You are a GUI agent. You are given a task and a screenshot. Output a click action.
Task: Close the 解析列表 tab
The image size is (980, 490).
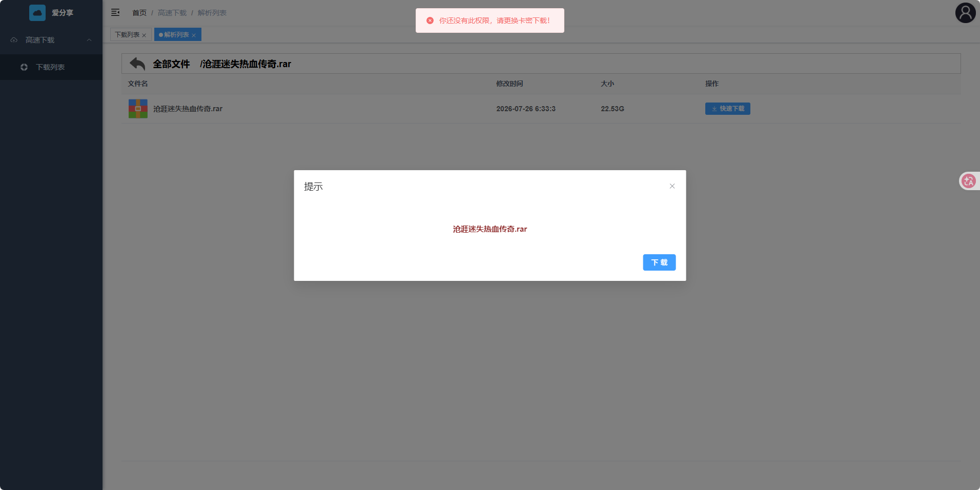(194, 35)
